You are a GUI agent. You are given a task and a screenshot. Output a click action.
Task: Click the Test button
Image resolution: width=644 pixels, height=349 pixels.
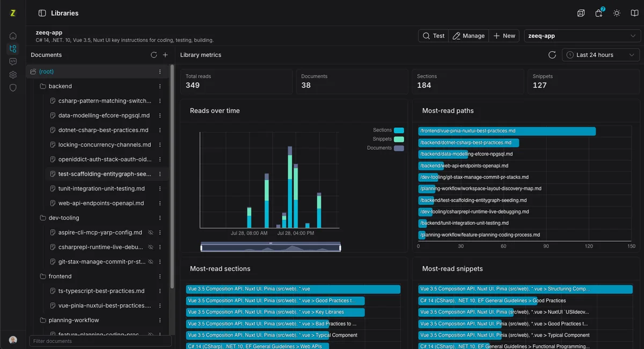click(434, 36)
